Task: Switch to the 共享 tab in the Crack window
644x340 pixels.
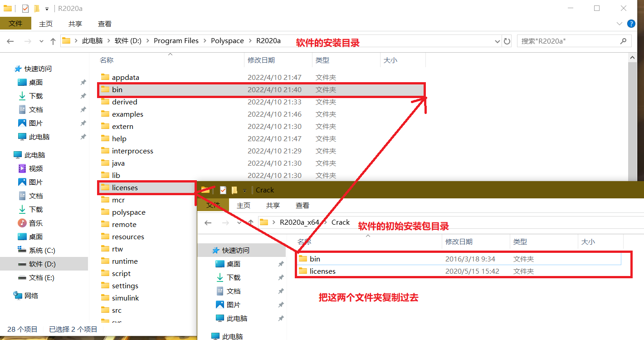Action: pos(273,205)
